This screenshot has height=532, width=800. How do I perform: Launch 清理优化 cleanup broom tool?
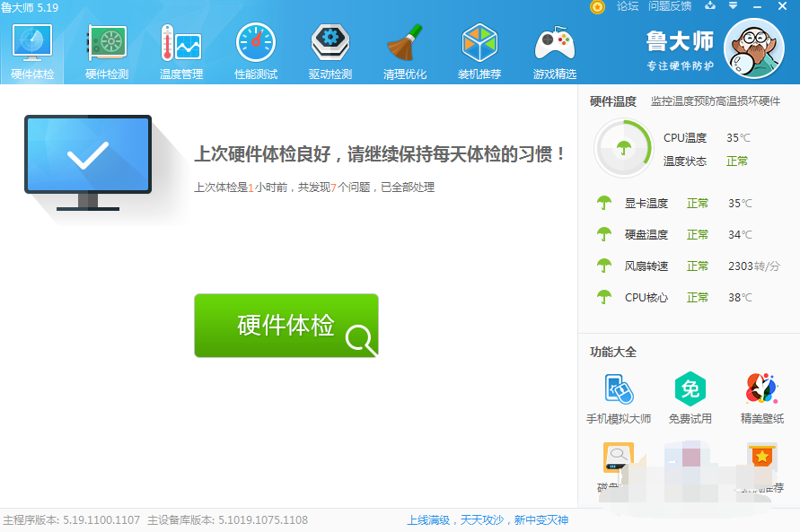tap(405, 52)
